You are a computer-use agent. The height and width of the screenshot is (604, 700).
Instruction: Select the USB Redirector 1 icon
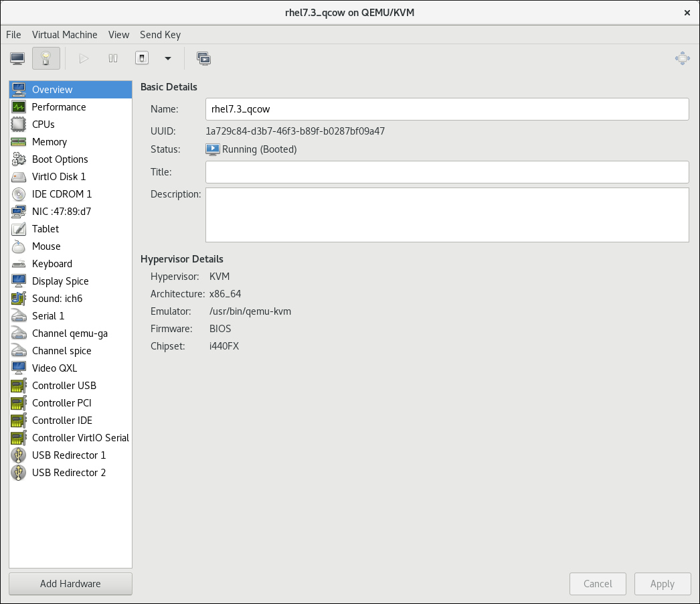point(19,455)
